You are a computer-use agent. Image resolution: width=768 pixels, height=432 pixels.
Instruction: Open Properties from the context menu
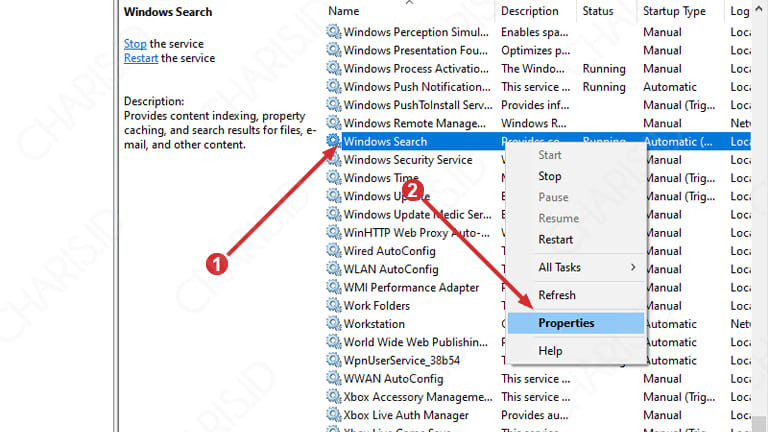click(x=576, y=323)
